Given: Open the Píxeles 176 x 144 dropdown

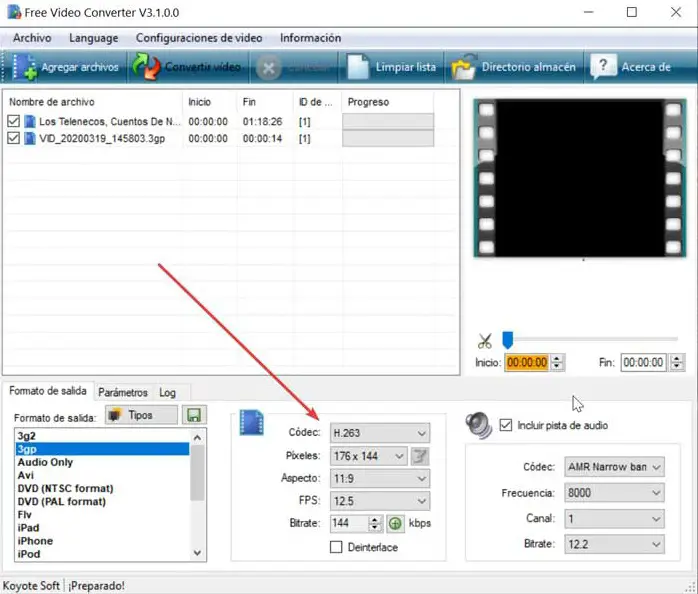Looking at the screenshot, I should coord(369,456).
